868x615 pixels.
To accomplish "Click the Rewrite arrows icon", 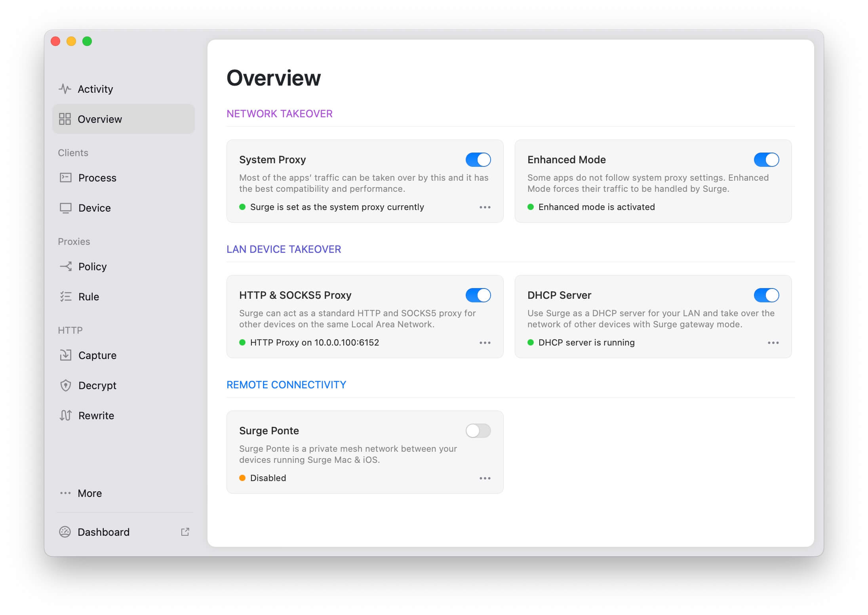I will click(66, 415).
